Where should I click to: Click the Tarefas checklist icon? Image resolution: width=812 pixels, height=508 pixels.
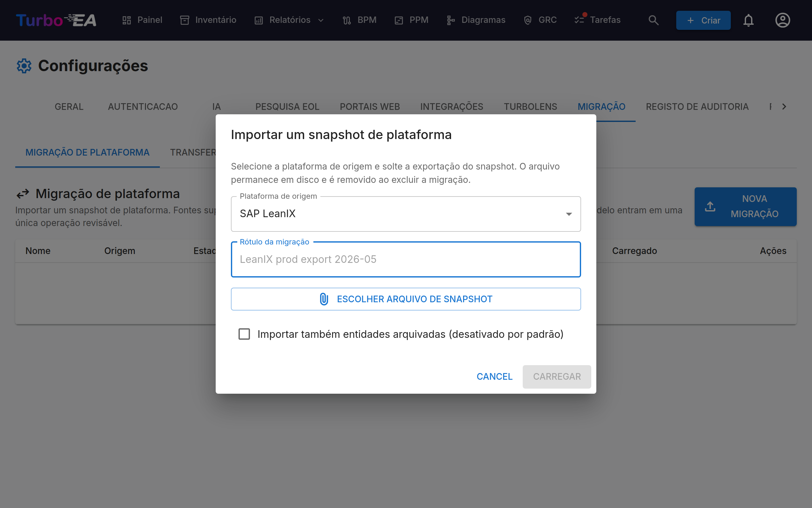coord(580,20)
